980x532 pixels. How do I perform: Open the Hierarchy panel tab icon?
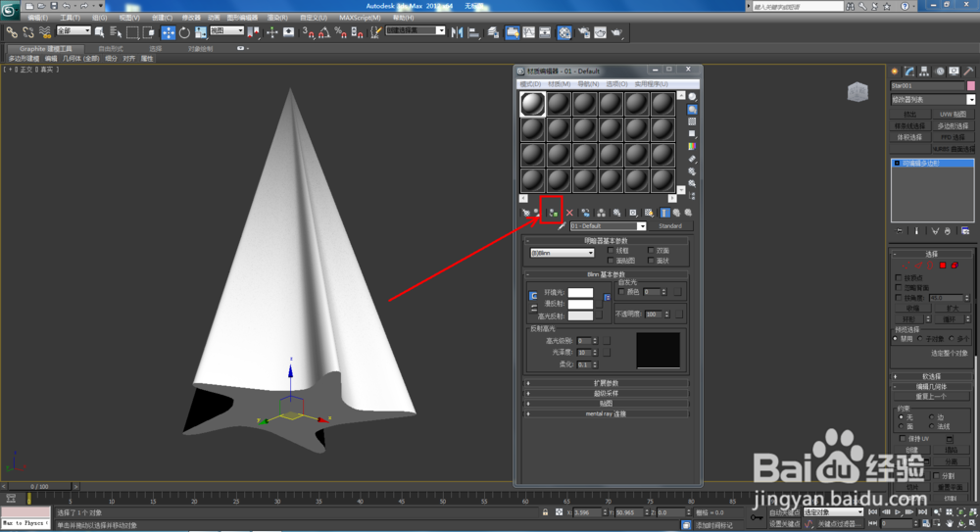(x=924, y=72)
